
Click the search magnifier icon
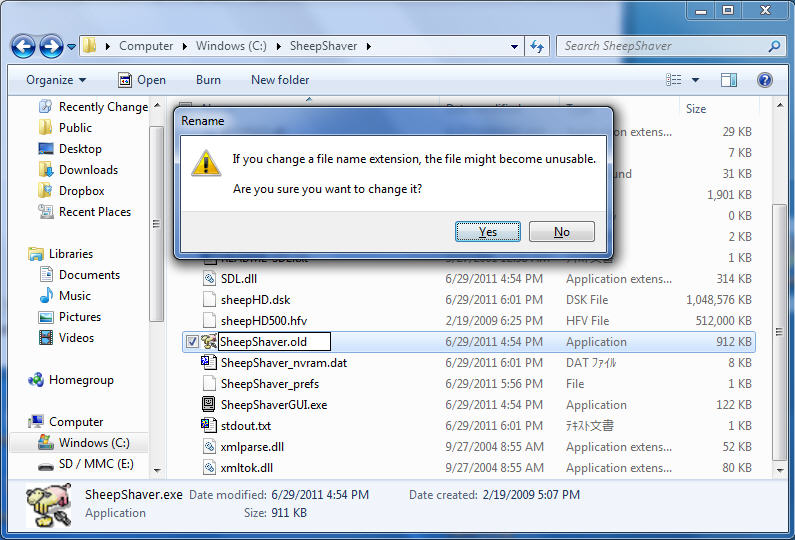[x=774, y=46]
